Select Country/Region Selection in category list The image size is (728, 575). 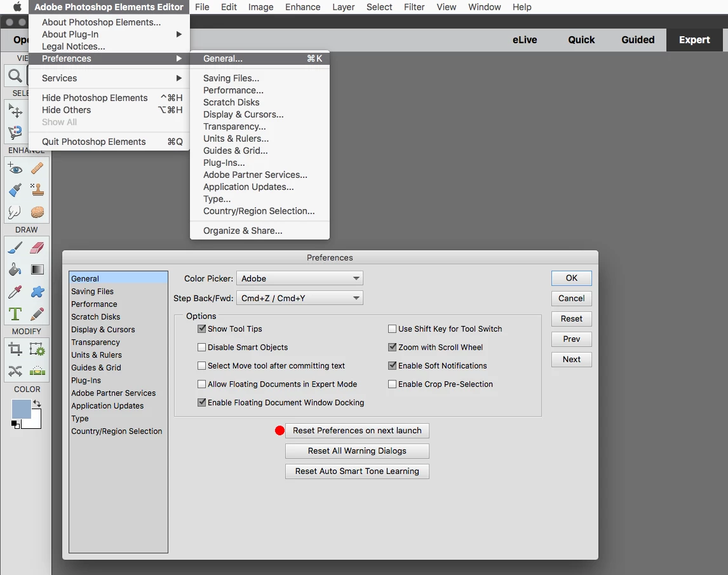click(x=118, y=431)
